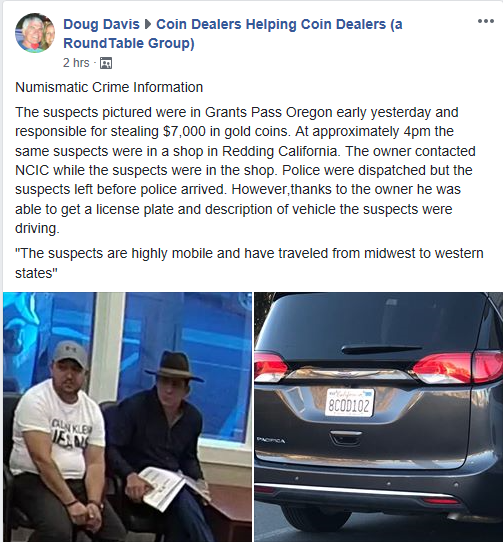Click the Pacifica badge on the van
The image size is (503, 542).
(x=271, y=440)
